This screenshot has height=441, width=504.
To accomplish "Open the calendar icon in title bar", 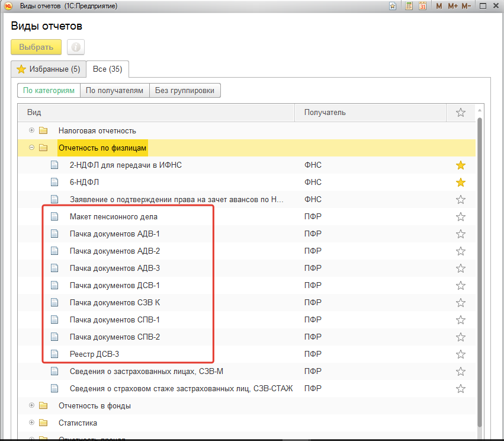I will coord(422,6).
